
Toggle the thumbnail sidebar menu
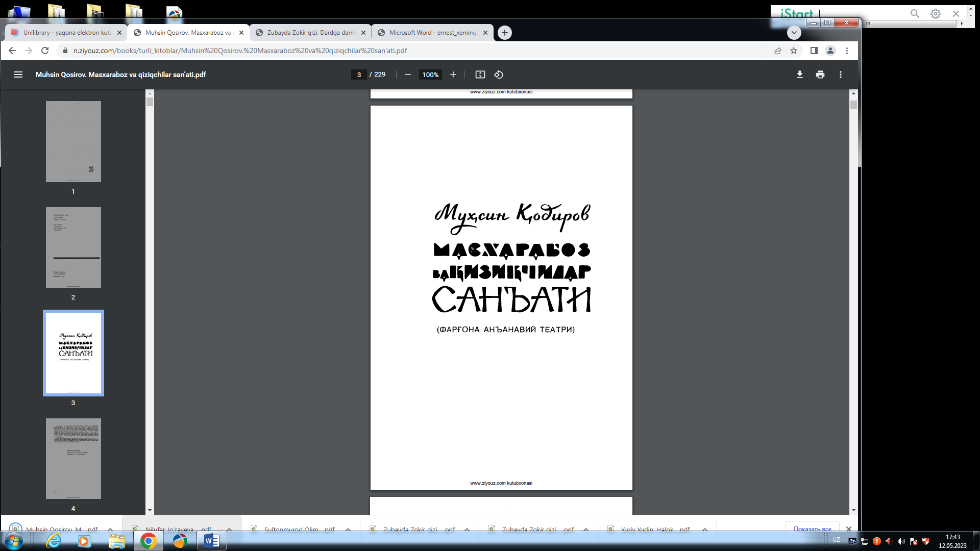18,74
